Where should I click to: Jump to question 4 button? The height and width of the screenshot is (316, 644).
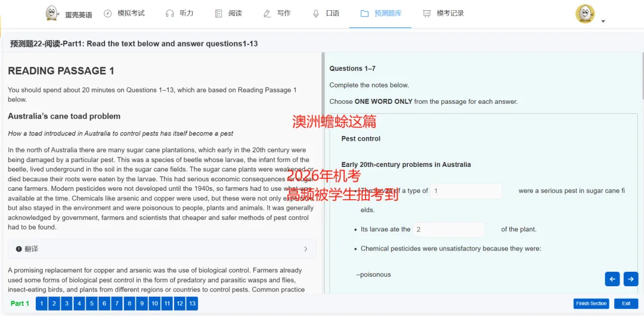point(79,303)
